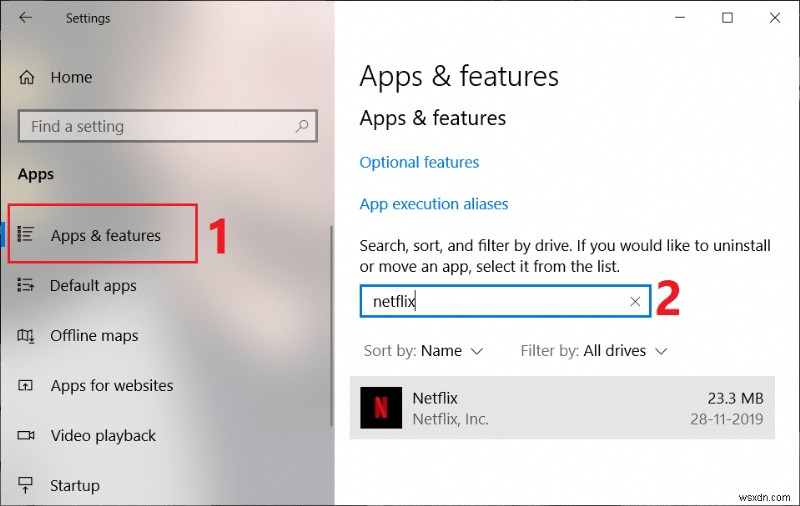Click the Netflix, Inc. publisher text
The image size is (800, 506).
(x=451, y=419)
